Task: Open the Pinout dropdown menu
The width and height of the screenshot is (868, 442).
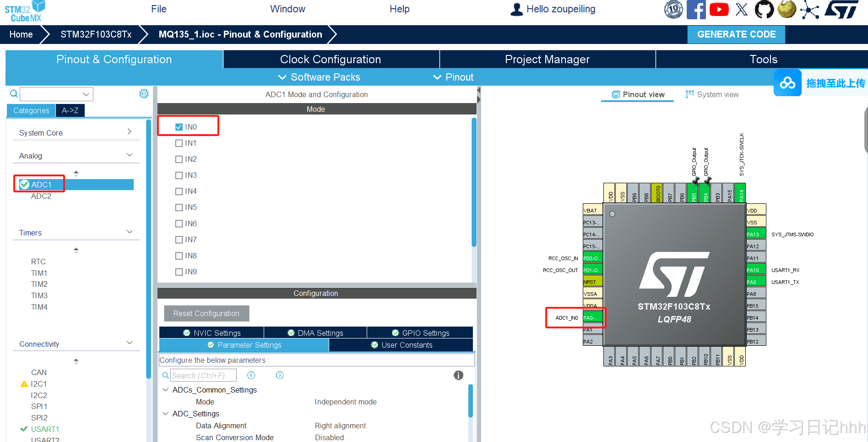Action: click(x=453, y=77)
